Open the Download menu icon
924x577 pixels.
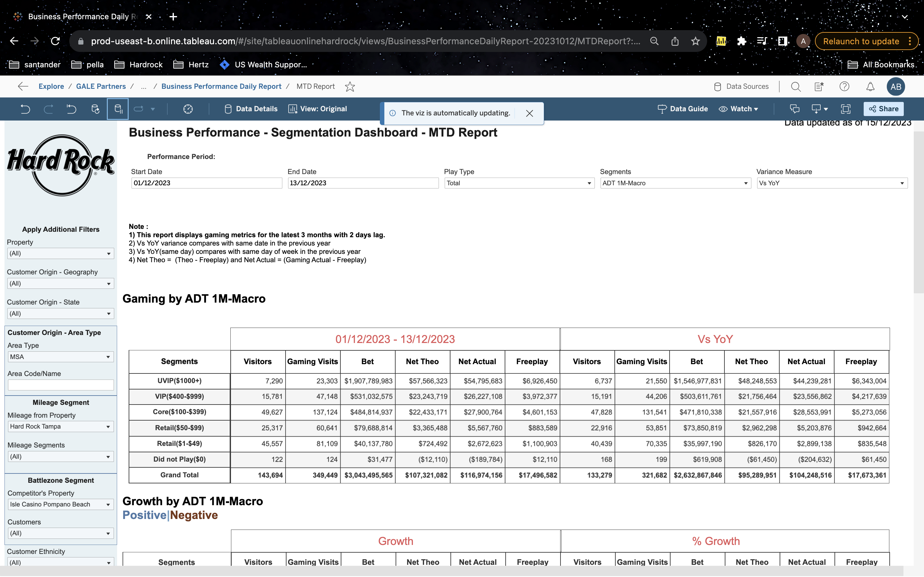click(x=819, y=109)
